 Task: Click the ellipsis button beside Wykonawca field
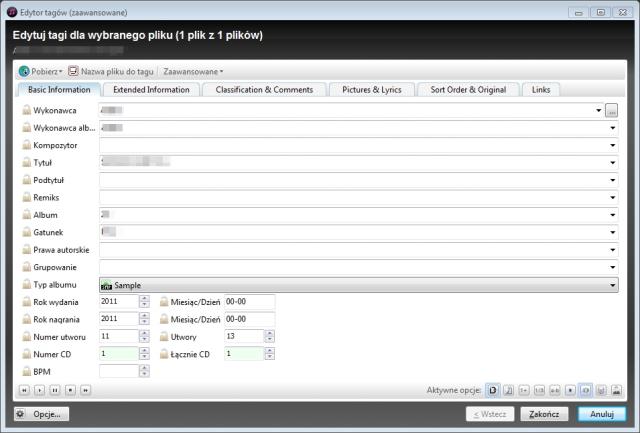coord(612,110)
